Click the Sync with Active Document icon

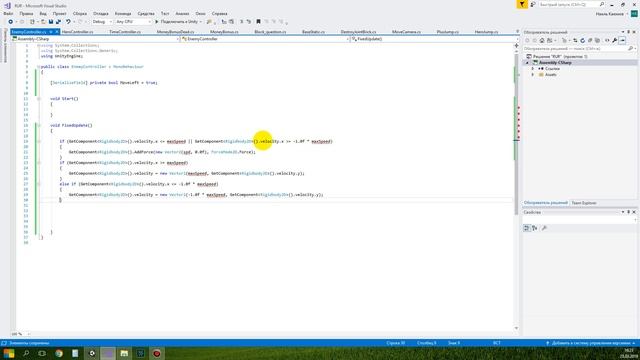[575, 40]
